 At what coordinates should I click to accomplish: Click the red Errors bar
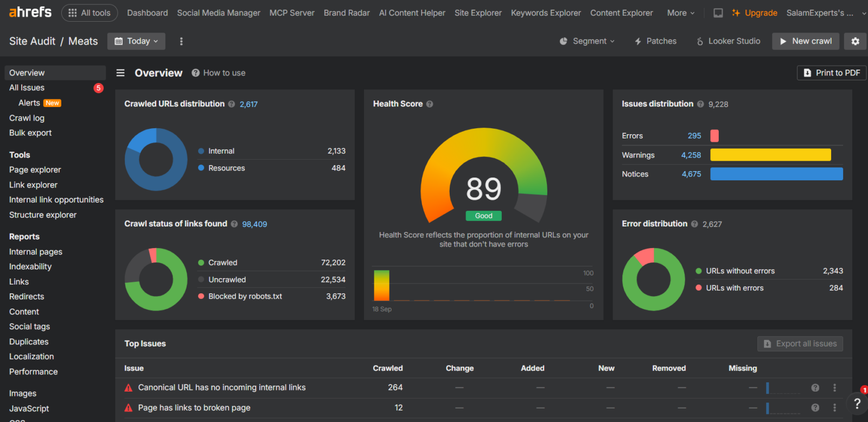[x=714, y=136]
